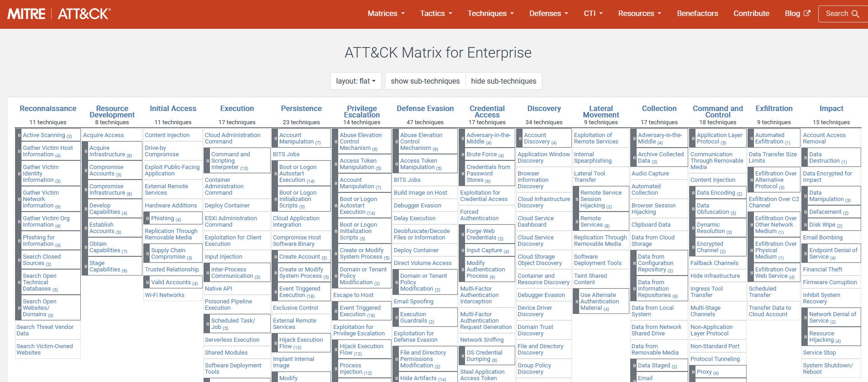Expand Data Encoding sub-techniques handle
This screenshot has width=868, height=382.
pyautogui.click(x=693, y=193)
